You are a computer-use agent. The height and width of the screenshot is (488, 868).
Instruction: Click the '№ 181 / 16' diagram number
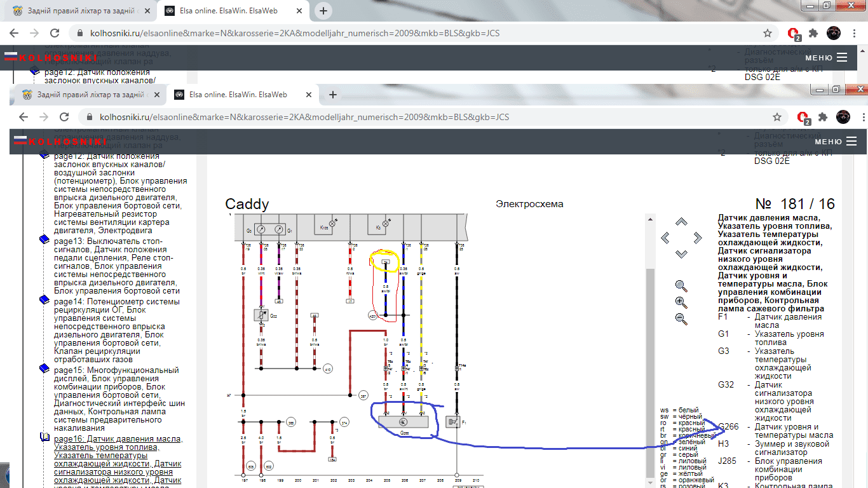pos(795,204)
